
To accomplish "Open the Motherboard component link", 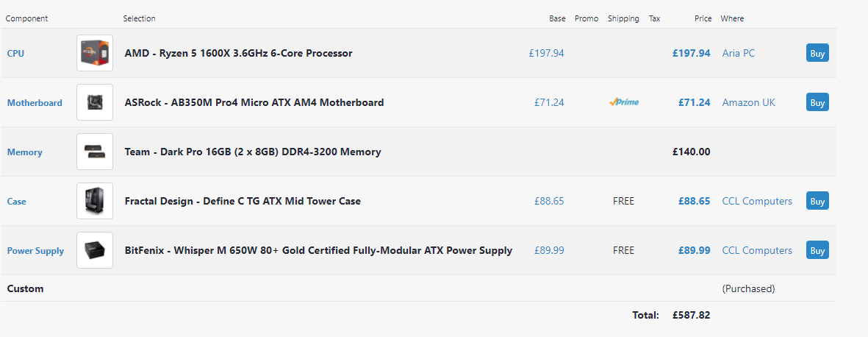I will (x=35, y=103).
